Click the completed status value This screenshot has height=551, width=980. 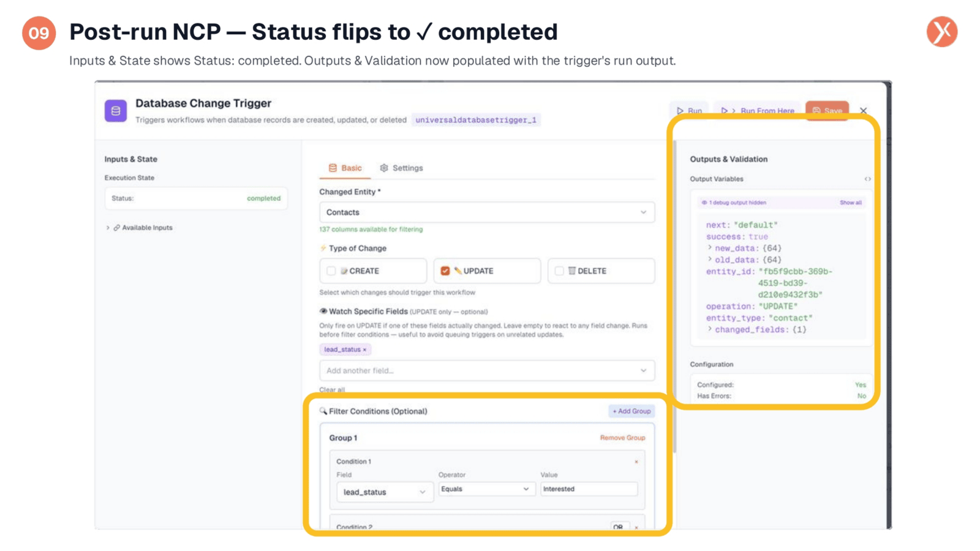[x=263, y=198]
